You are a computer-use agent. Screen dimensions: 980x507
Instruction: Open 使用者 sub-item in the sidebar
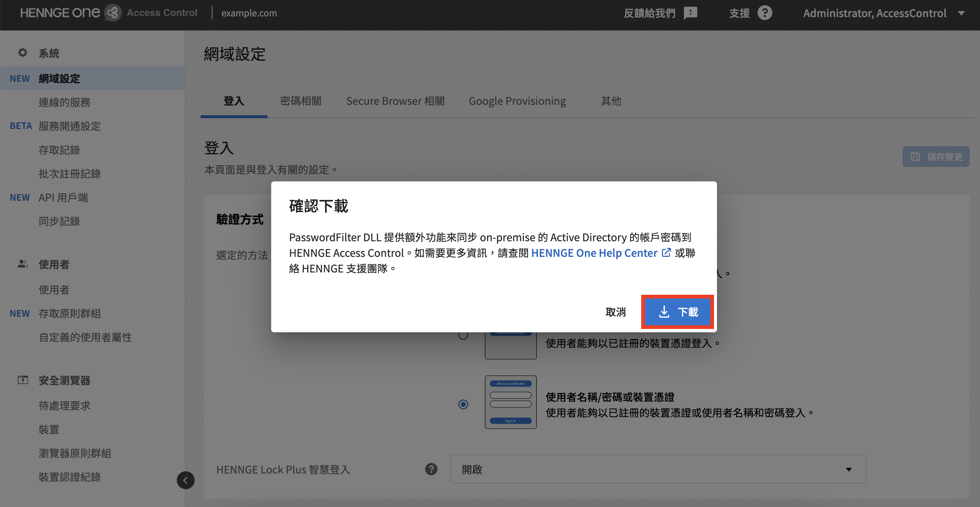[x=54, y=289]
